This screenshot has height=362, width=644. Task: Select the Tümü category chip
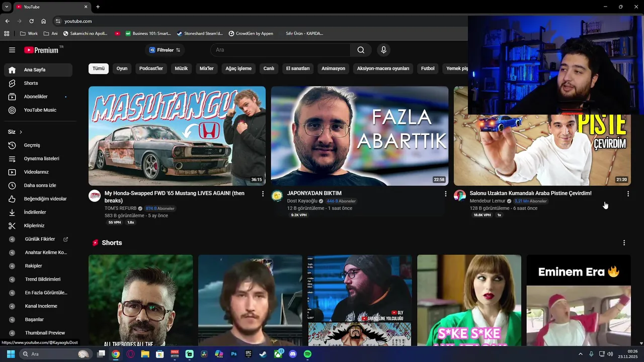pos(99,68)
